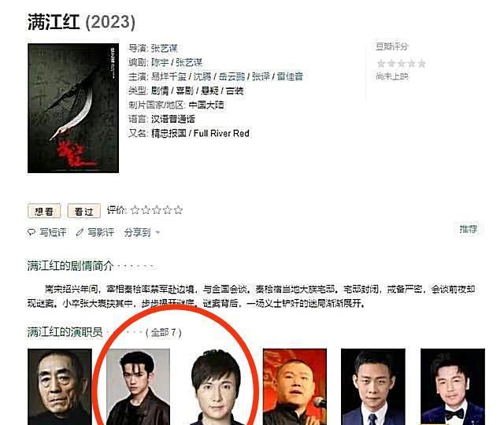504x425 pixels.
Task: Open the first cast member photo
Action: click(60, 386)
